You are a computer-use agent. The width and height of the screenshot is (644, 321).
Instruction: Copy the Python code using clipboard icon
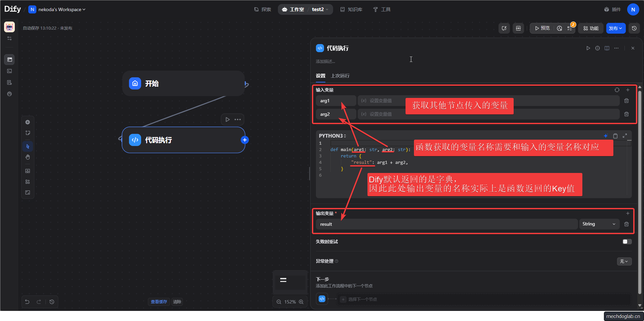click(x=615, y=136)
